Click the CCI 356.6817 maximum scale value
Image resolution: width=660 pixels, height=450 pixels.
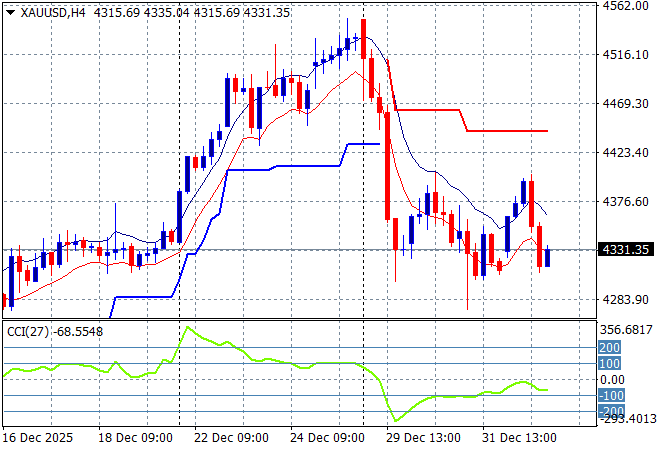click(x=627, y=329)
